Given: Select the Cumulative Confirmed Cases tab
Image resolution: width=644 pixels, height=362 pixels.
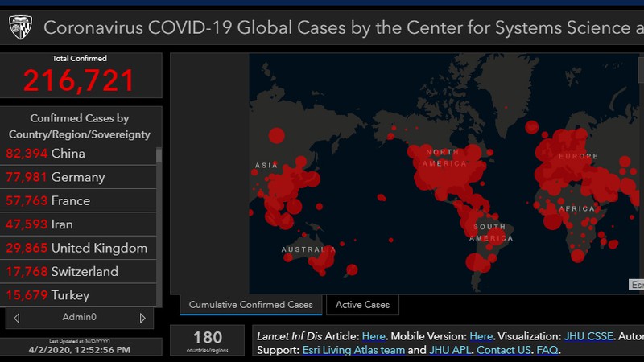Looking at the screenshot, I should click(x=250, y=305).
